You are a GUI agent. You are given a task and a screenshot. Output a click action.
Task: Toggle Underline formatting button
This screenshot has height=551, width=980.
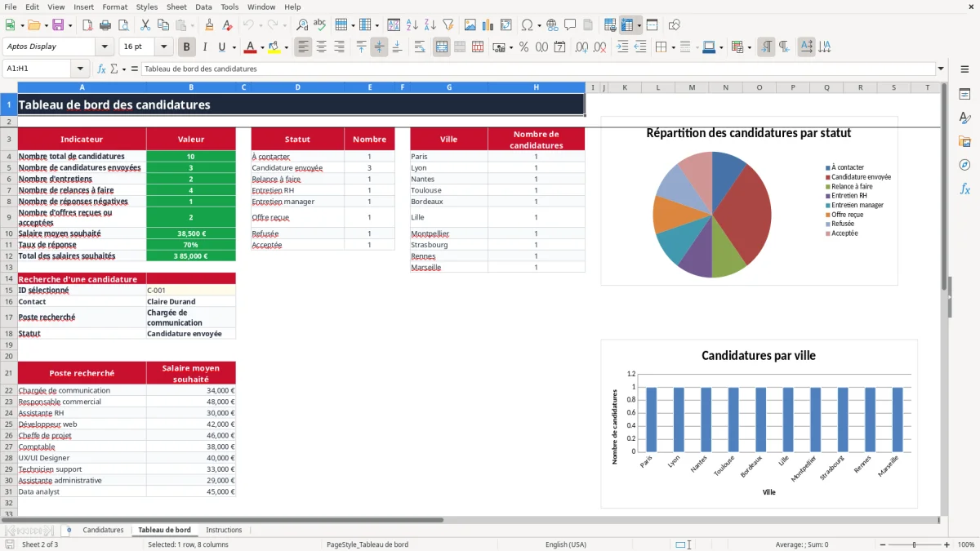click(x=221, y=47)
